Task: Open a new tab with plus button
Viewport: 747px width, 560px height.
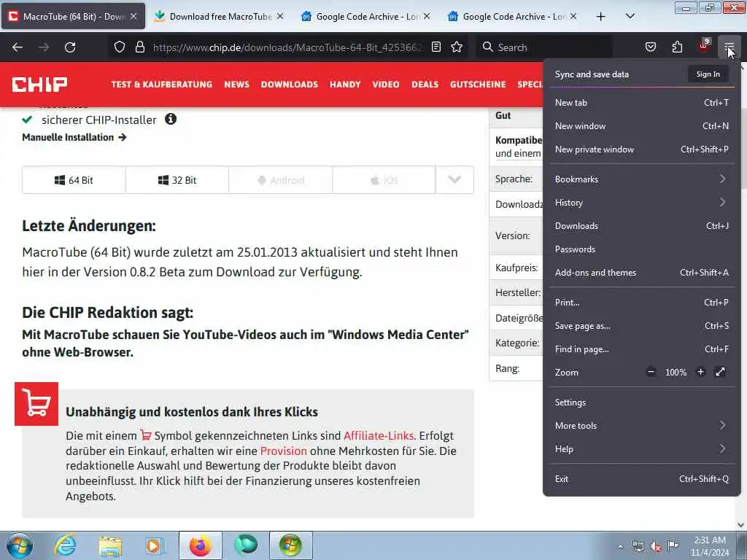Action: (601, 17)
